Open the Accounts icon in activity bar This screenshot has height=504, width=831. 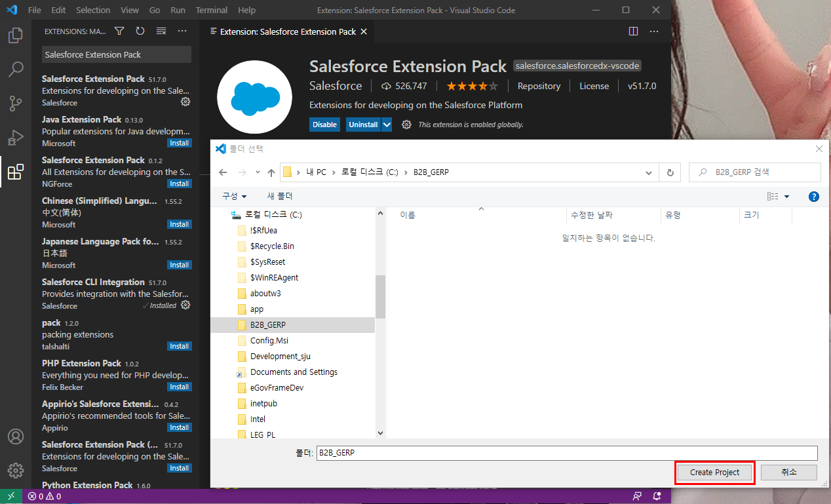pyautogui.click(x=16, y=436)
